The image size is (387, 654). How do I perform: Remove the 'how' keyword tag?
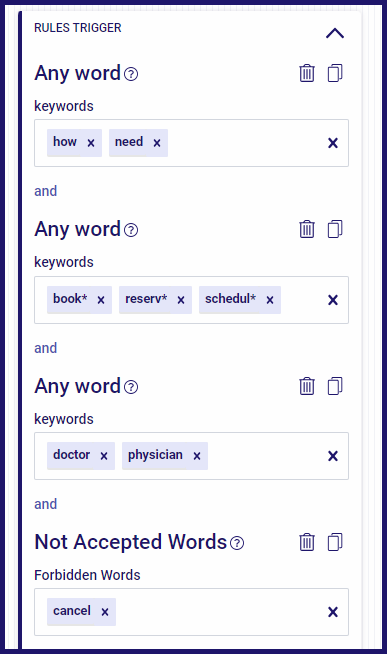click(91, 143)
